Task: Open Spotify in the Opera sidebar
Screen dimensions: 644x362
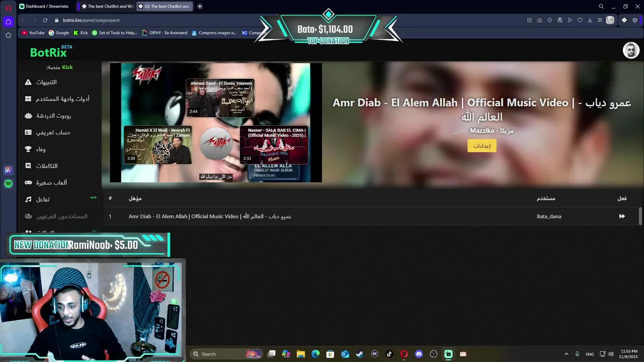Action: pos(8,184)
